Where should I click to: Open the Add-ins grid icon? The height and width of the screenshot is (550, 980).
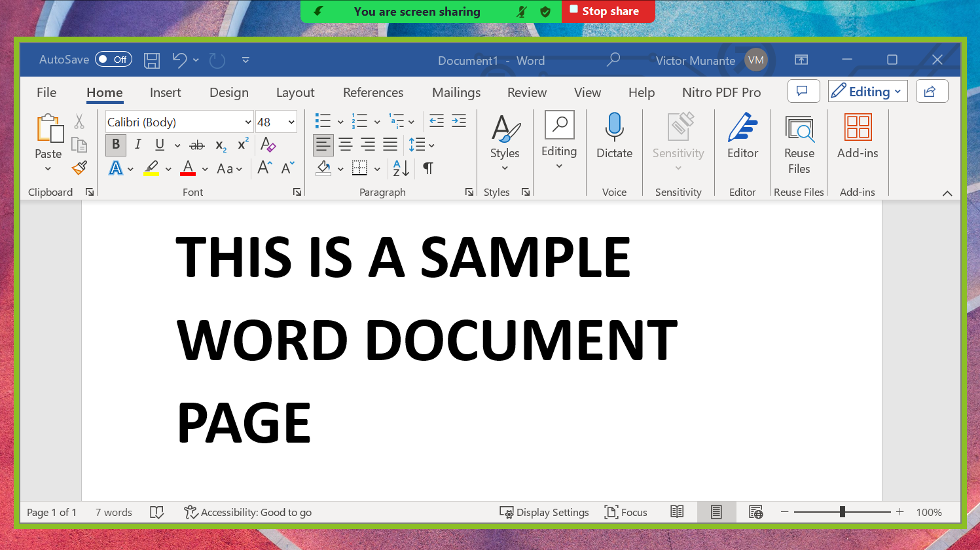click(x=858, y=136)
